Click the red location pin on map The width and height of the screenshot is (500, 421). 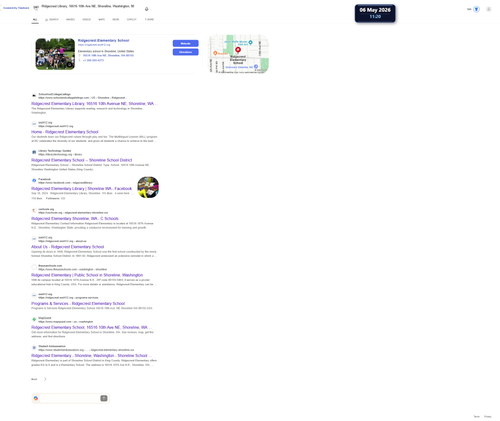point(238,50)
